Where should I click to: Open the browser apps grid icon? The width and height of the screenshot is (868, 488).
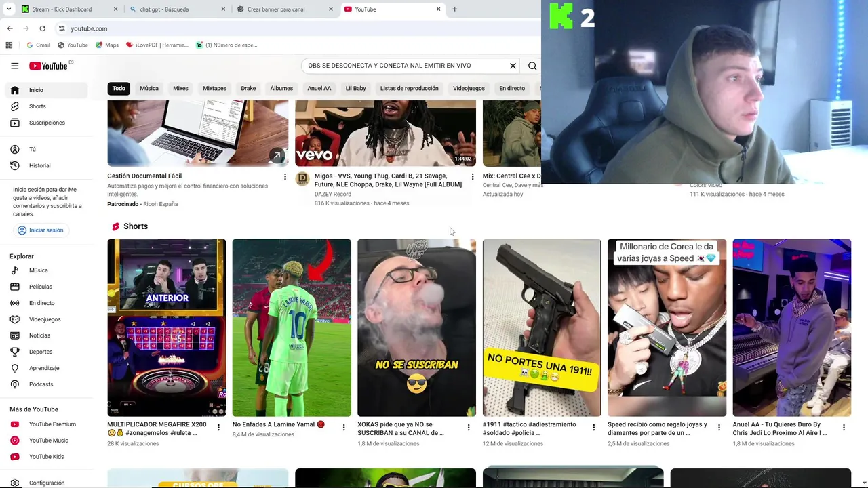pos(9,45)
